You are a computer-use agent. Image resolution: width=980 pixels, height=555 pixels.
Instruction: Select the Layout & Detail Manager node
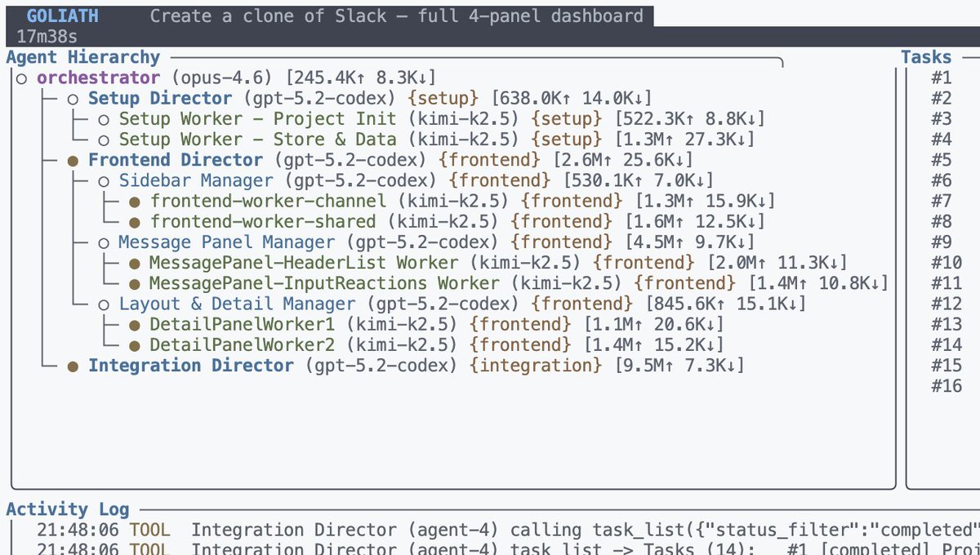(x=452, y=304)
